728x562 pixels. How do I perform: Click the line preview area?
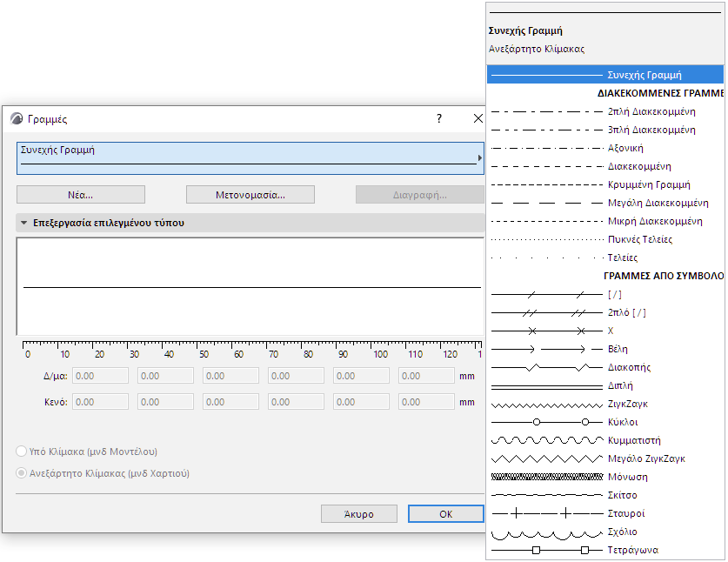(250, 286)
